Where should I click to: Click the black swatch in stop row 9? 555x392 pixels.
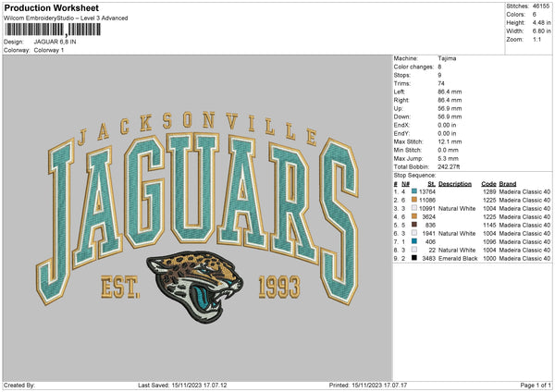point(414,258)
